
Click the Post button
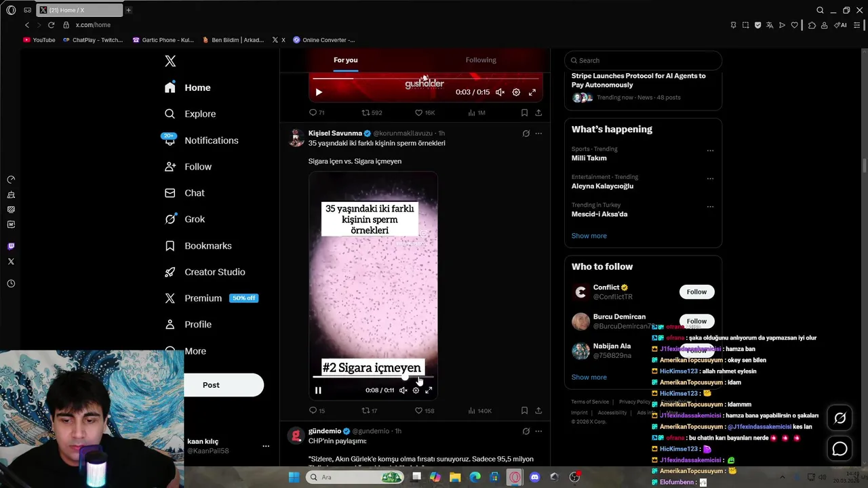(211, 385)
